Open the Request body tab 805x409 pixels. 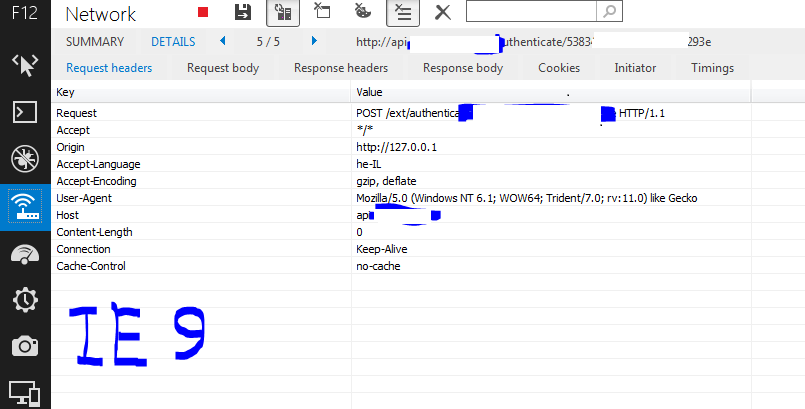(223, 68)
